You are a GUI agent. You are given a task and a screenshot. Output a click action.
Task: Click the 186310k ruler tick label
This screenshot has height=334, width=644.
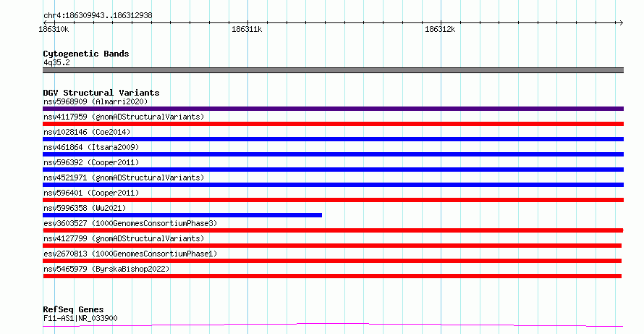[x=54, y=29]
